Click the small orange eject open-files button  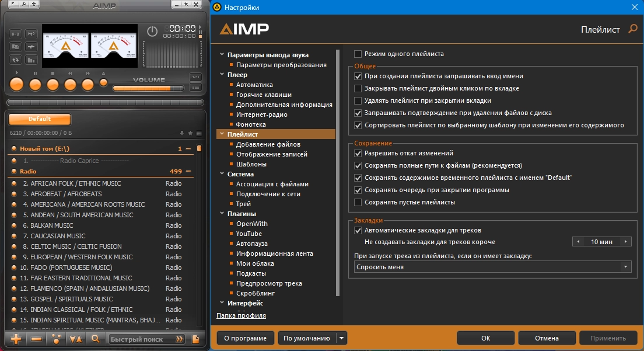tap(103, 82)
